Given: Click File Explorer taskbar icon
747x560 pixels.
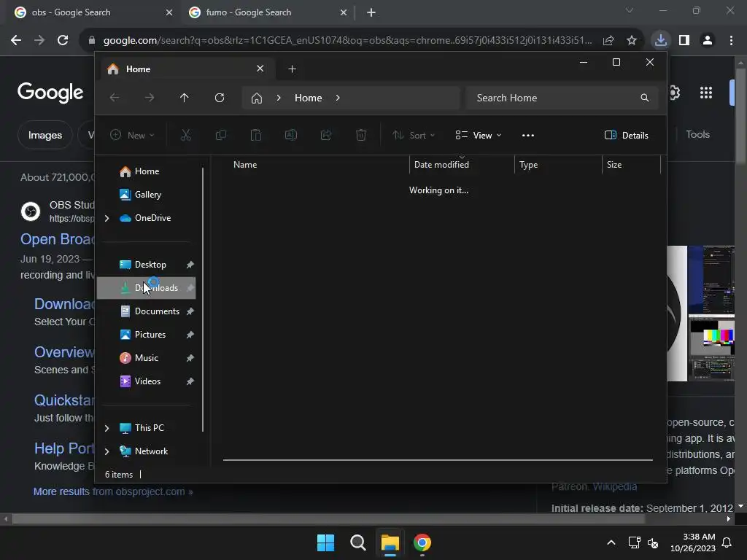Looking at the screenshot, I should (x=390, y=542).
